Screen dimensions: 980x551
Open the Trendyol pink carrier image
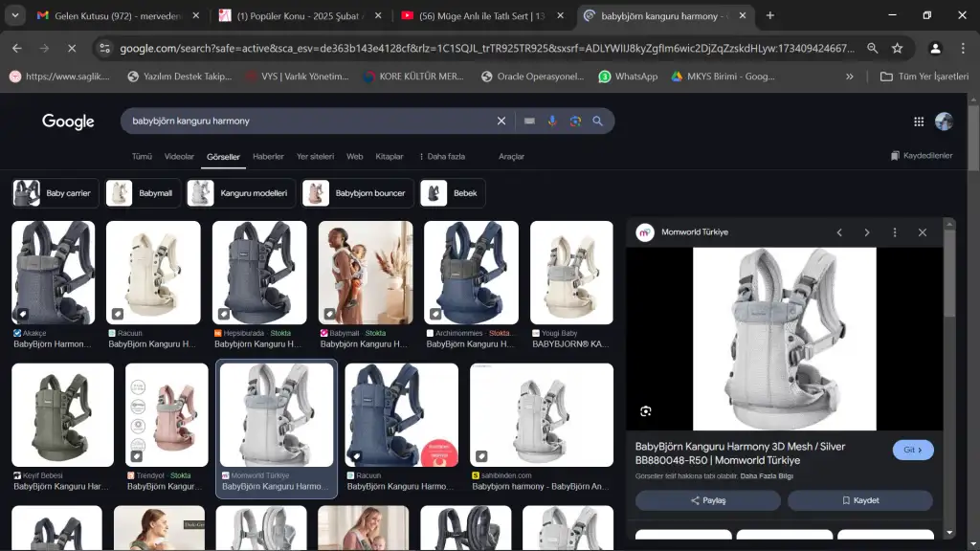click(x=167, y=415)
